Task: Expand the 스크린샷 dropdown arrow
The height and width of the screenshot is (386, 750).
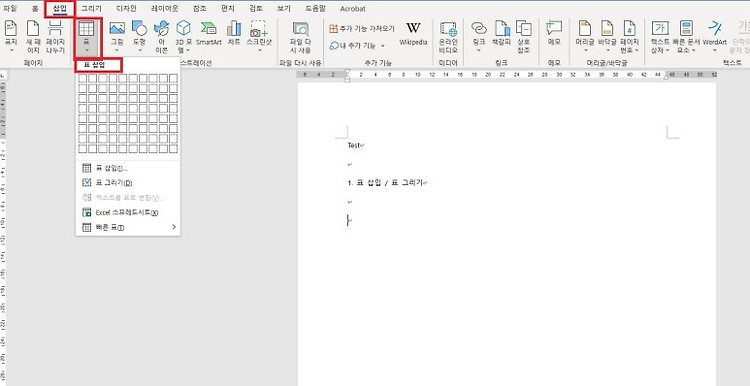Action: click(259, 50)
